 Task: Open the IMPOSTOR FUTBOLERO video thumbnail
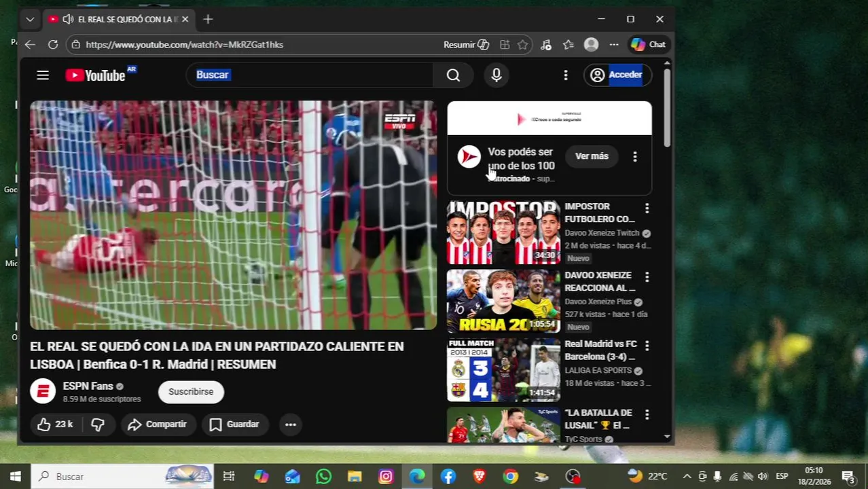(x=503, y=233)
